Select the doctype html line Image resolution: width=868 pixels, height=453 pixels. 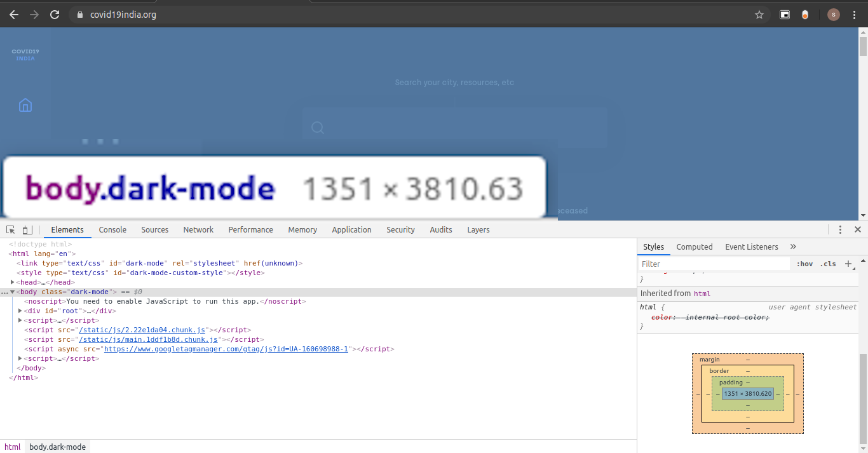[x=41, y=244]
